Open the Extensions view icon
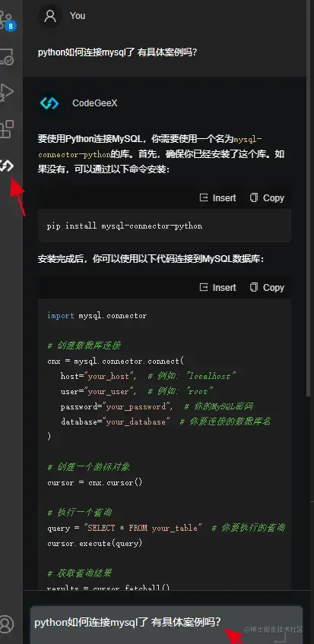314x644 pixels. (7, 129)
